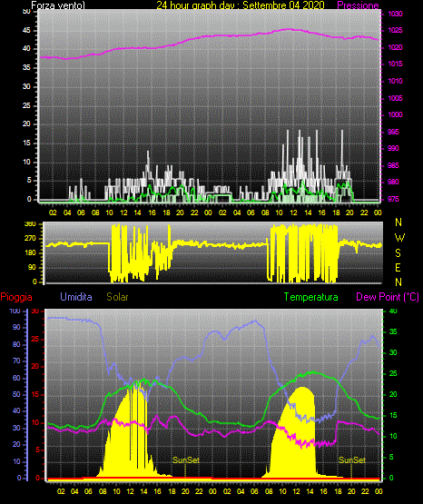423x504 pixels.
Task: Click the 'Dew Point (°C)' legend label
Action: (388, 297)
